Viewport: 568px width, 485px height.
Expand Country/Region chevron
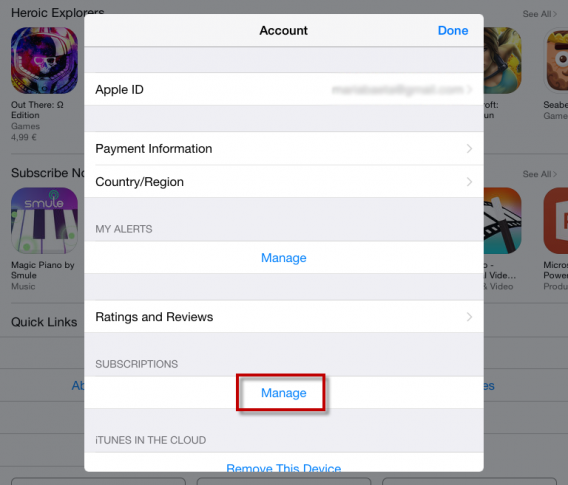pyautogui.click(x=469, y=181)
